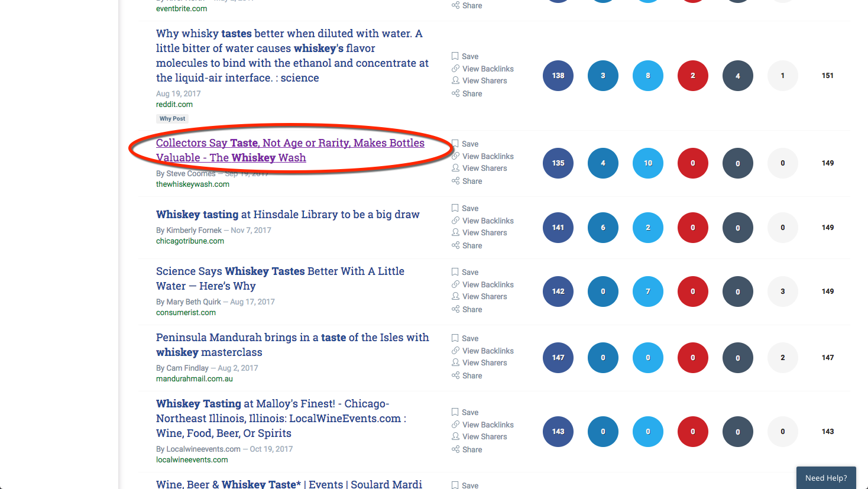The width and height of the screenshot is (868, 489).
Task: Click the blue circle showing 6
Action: click(603, 228)
